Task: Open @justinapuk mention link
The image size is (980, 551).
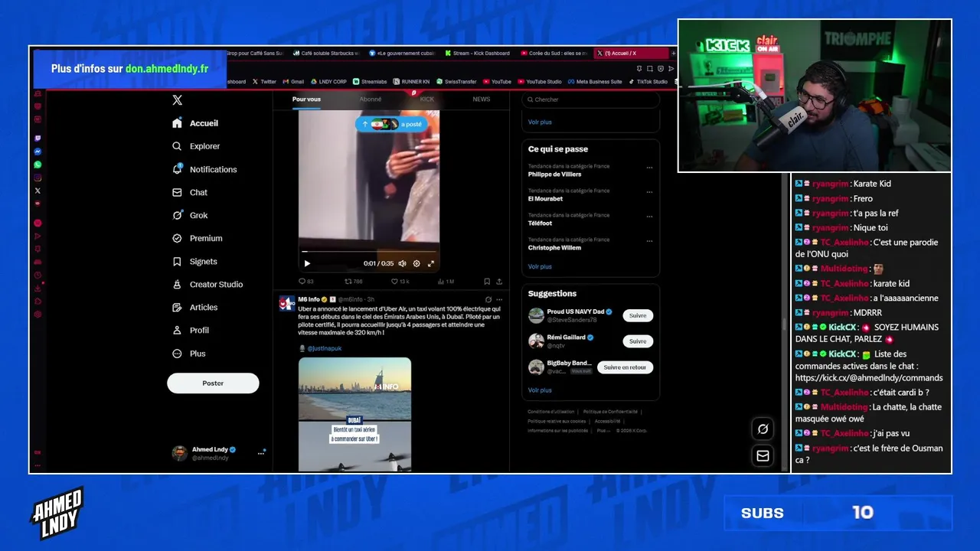Action: click(324, 348)
